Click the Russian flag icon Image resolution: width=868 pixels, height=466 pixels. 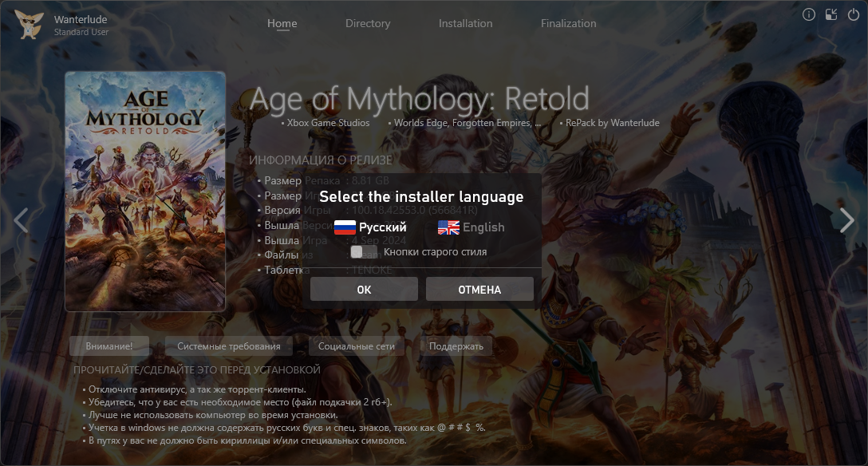[x=345, y=227]
